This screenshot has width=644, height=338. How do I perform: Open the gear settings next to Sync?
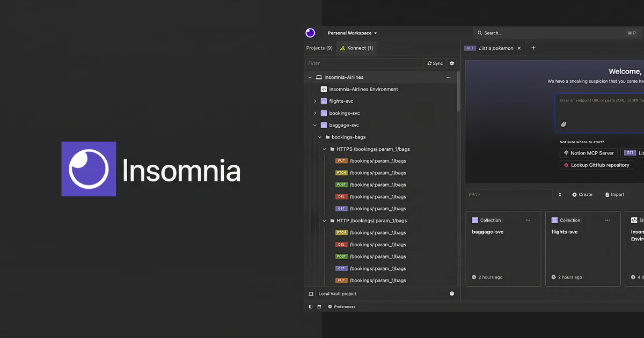point(452,63)
